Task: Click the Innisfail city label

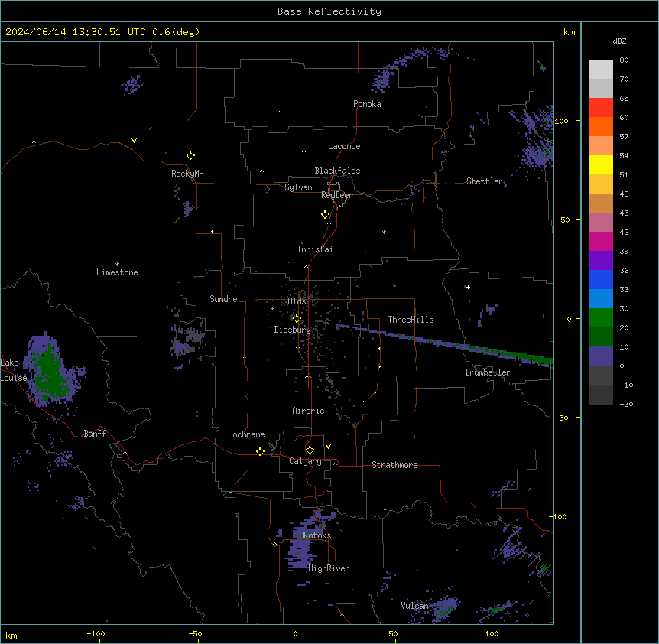Action: click(317, 249)
